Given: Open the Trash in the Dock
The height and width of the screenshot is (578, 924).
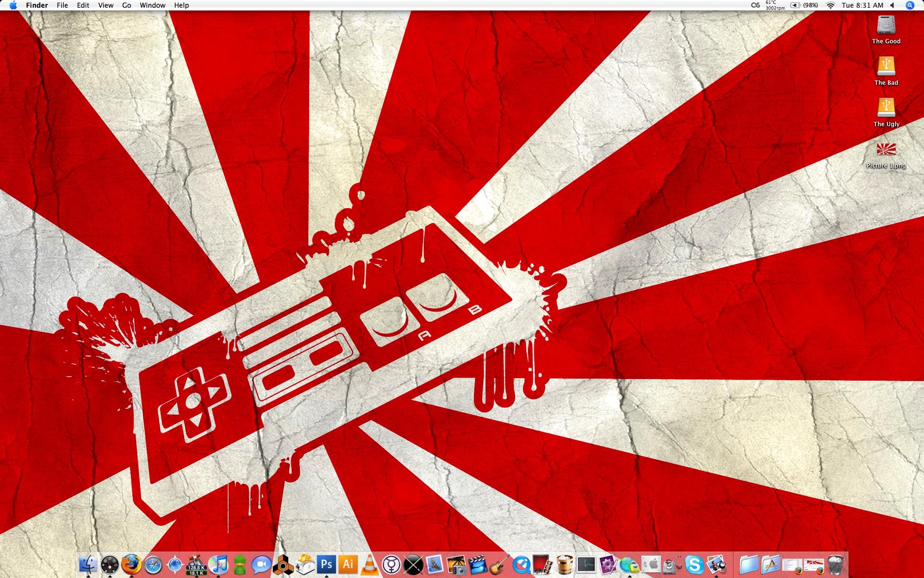Looking at the screenshot, I should click(x=836, y=565).
